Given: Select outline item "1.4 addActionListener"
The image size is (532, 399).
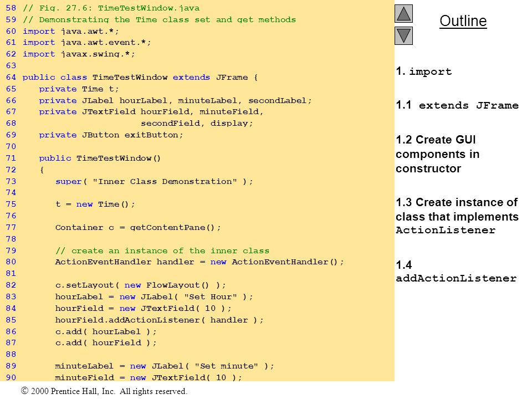Looking at the screenshot, I should [456, 272].
